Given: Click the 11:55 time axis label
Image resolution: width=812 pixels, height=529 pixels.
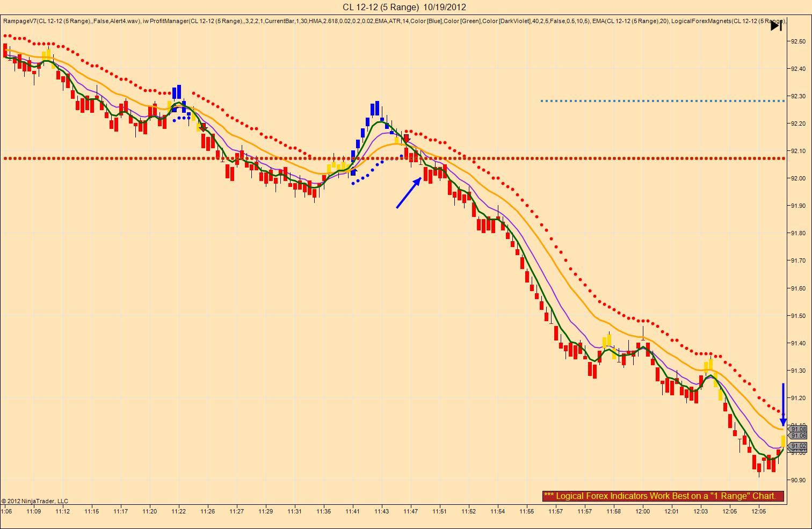Looking at the screenshot, I should pyautogui.click(x=526, y=511).
